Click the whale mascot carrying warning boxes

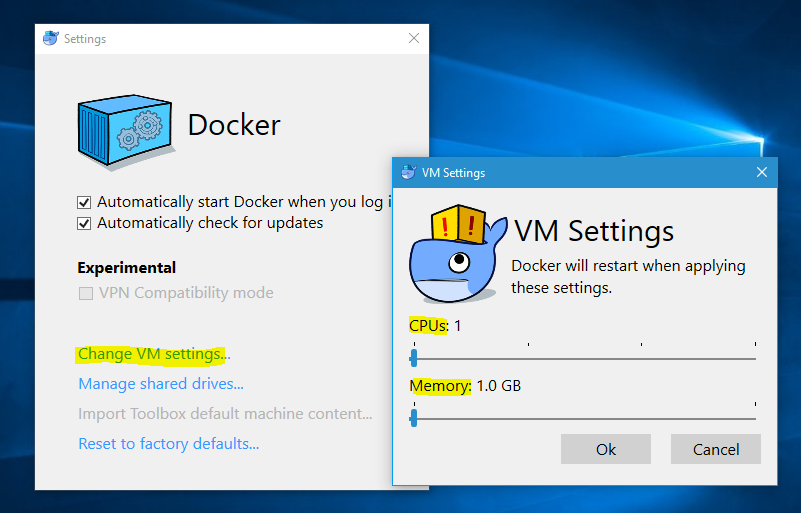coord(456,255)
